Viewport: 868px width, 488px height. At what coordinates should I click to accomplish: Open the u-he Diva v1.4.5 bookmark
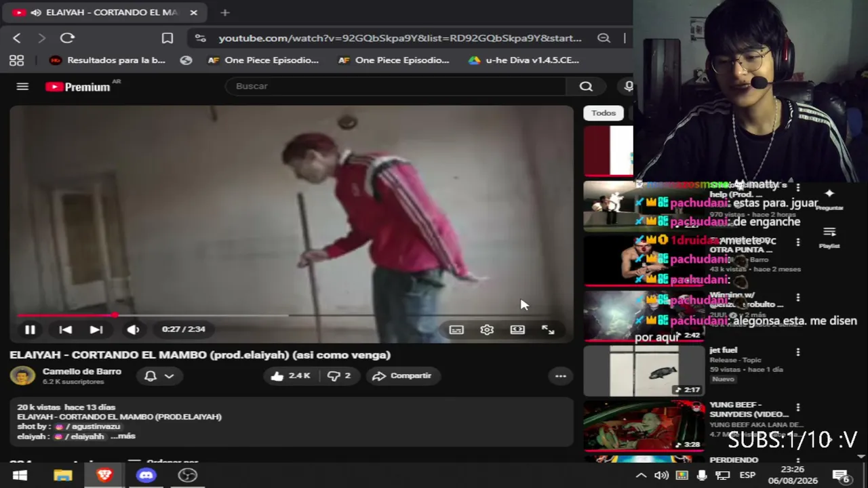tap(524, 60)
